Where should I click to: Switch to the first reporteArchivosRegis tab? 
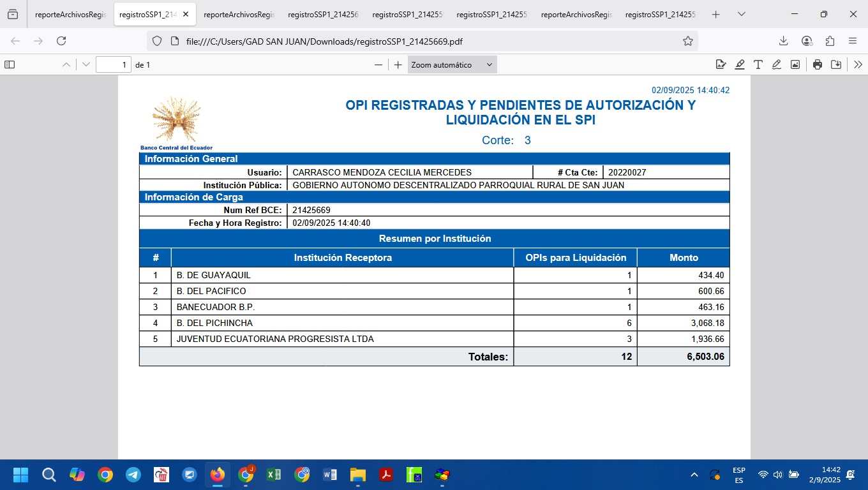point(70,14)
